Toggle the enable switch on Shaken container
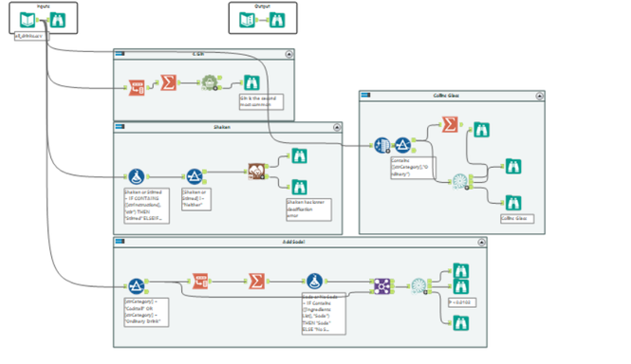 coord(120,127)
